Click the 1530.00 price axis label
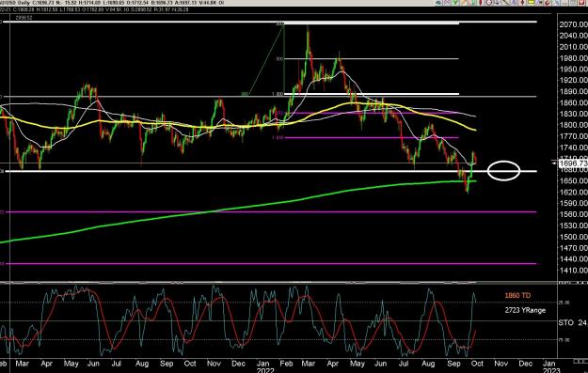 click(x=573, y=225)
